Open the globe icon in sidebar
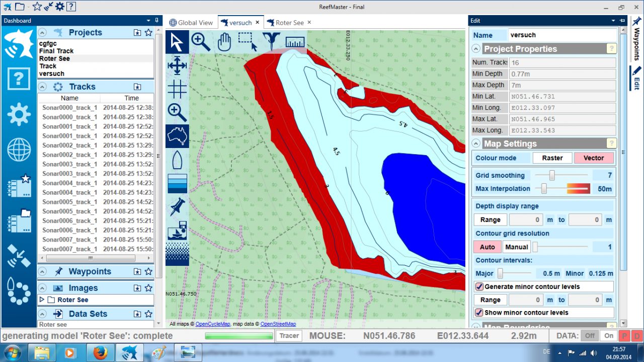 click(19, 150)
